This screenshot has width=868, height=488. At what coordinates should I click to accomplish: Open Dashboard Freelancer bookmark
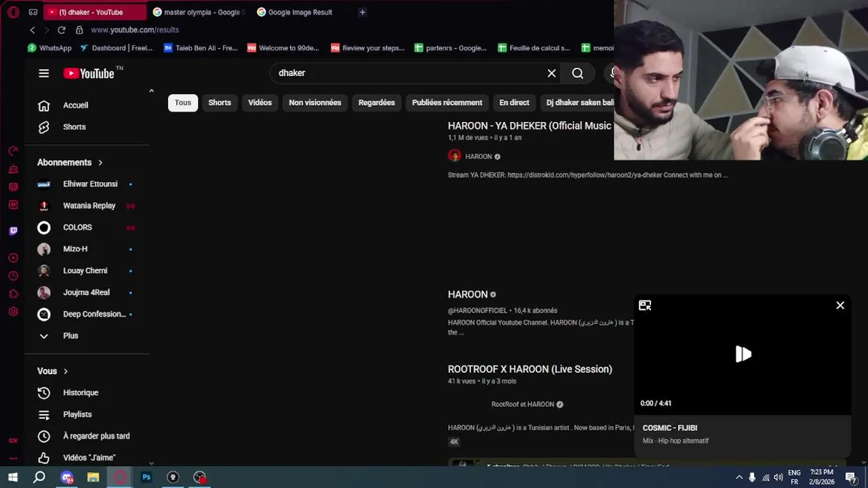coord(116,48)
